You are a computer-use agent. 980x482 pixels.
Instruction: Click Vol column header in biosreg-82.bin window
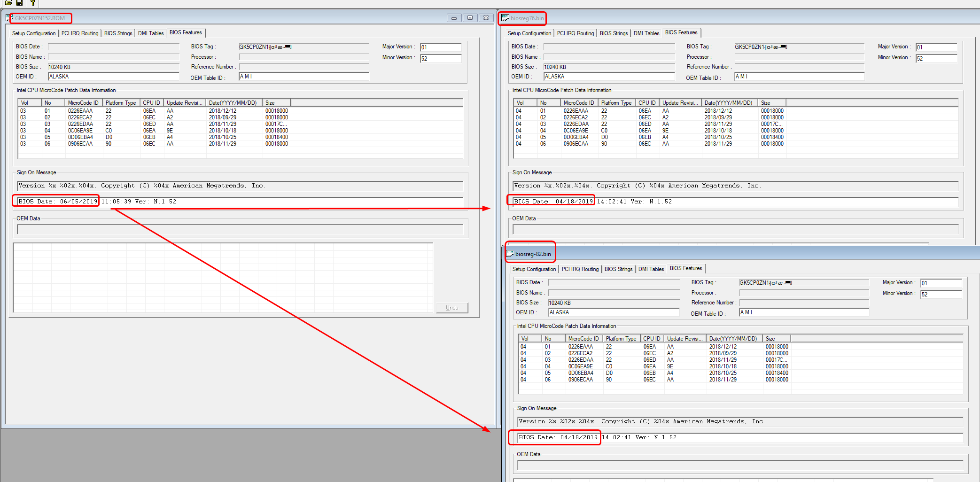529,339
